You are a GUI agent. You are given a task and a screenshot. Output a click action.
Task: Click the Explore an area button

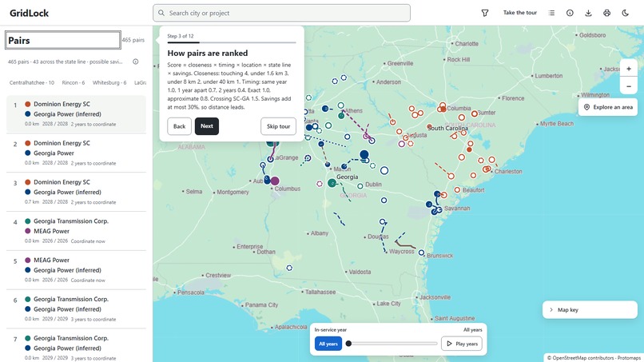(x=608, y=107)
